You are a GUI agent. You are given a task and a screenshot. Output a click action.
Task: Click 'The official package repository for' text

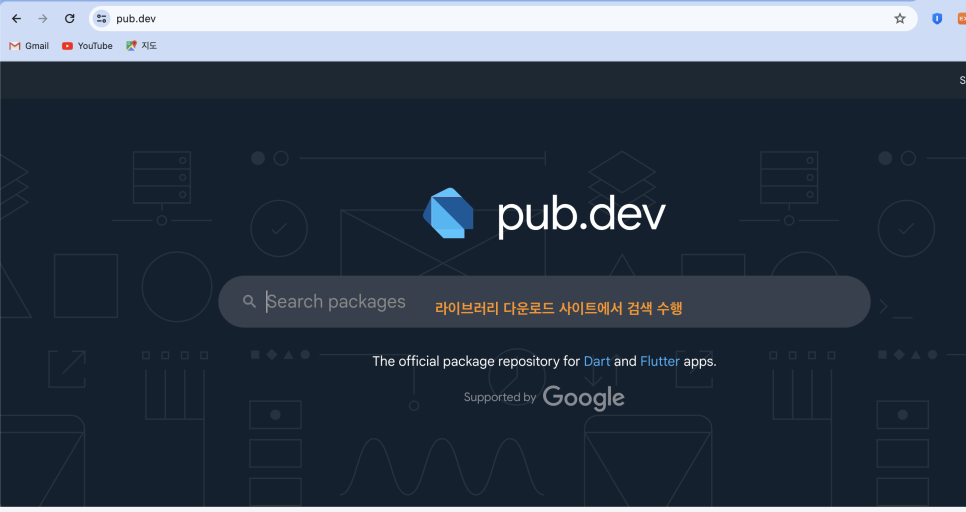(476, 361)
